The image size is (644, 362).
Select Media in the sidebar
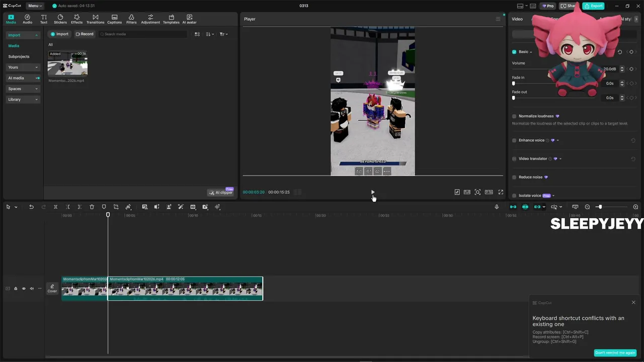[14, 46]
